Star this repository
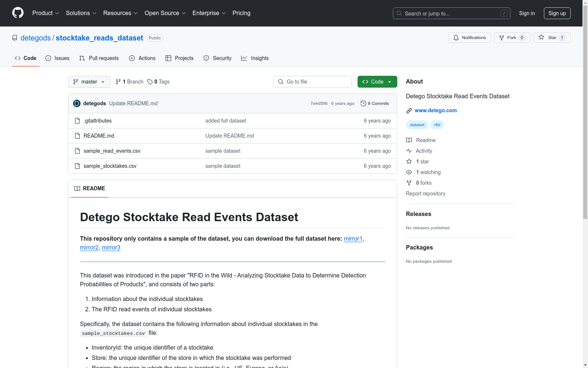The width and height of the screenshot is (588, 368). (552, 38)
